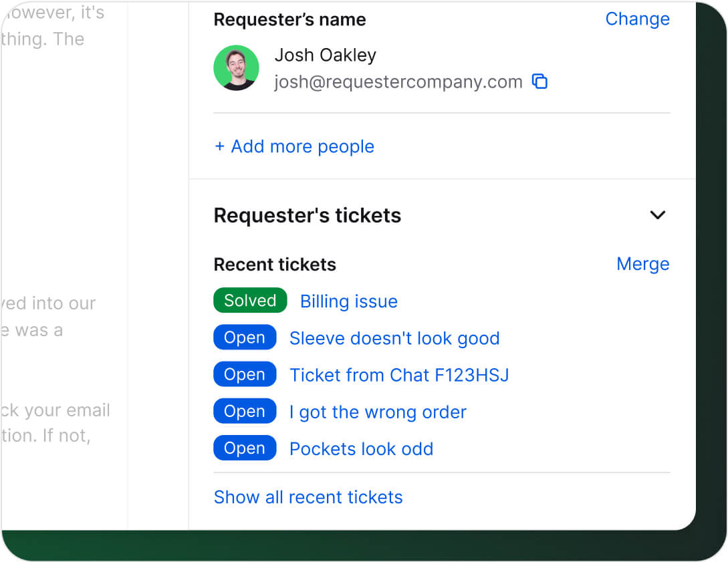Click the Open badge on Sleeve doesn't look good
This screenshot has height=562, width=728.
[x=245, y=337]
